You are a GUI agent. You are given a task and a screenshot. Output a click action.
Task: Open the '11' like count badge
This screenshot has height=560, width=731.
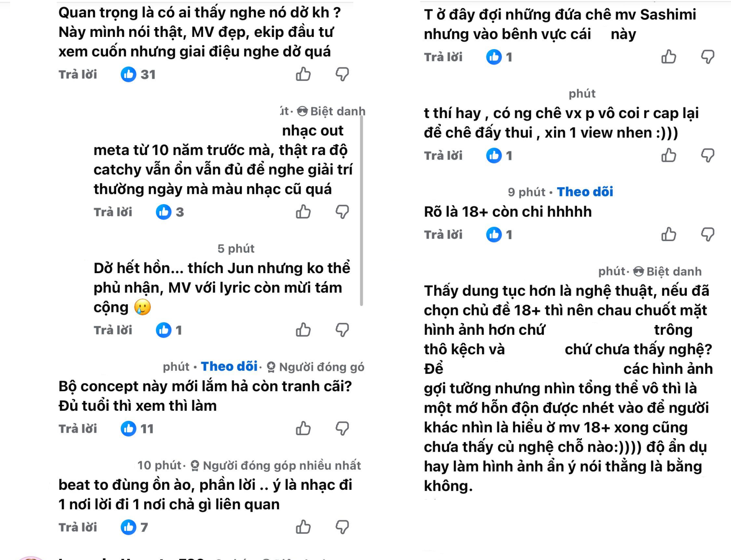138,428
